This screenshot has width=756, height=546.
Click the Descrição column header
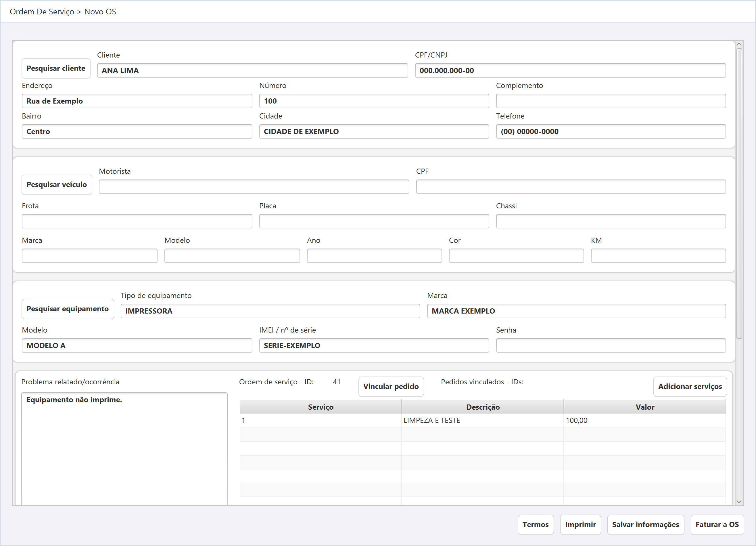[x=483, y=407]
